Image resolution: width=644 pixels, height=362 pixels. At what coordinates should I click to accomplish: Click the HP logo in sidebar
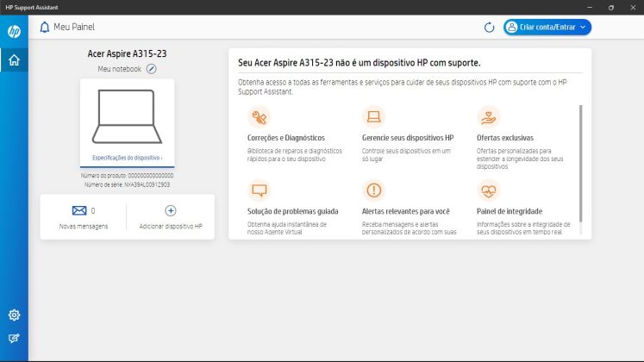(x=14, y=32)
